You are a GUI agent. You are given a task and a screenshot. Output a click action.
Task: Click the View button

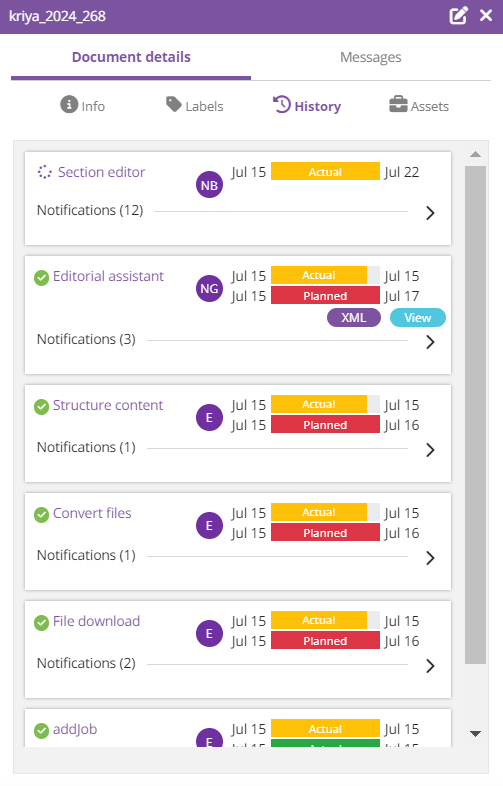click(418, 317)
